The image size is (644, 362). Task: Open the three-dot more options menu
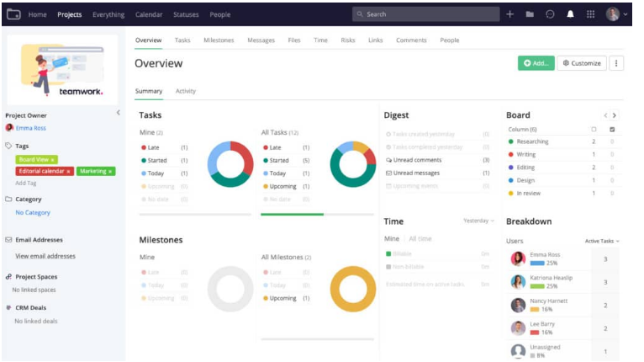(x=616, y=63)
